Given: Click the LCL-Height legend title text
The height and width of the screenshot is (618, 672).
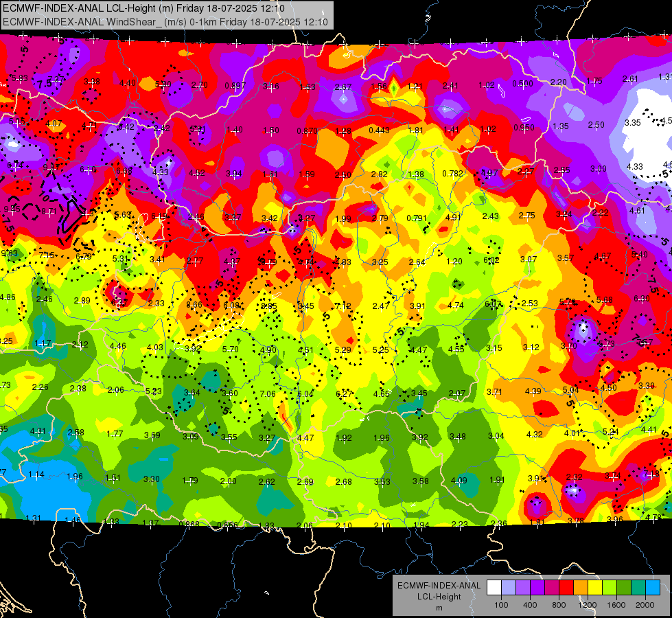Looking at the screenshot, I should point(439,597).
